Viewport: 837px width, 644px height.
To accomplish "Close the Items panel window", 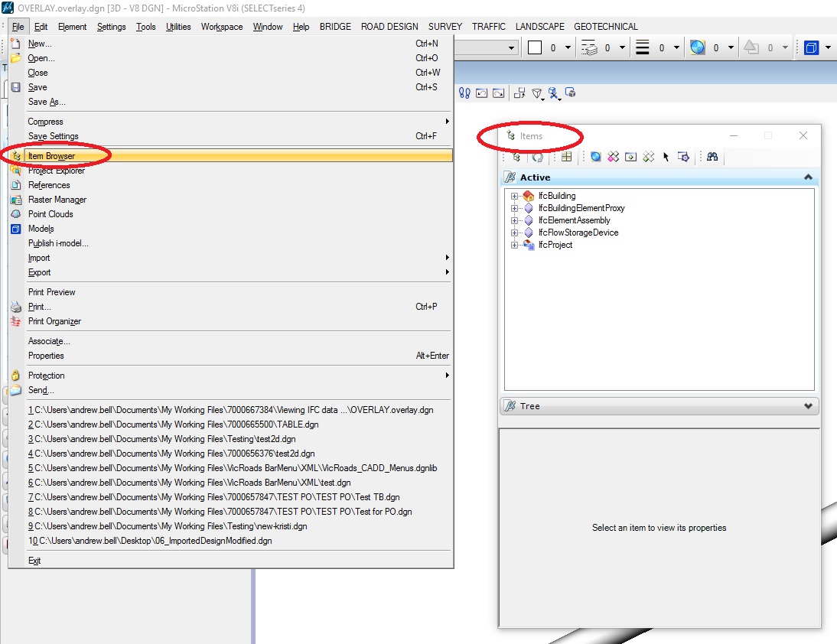I will pos(803,135).
